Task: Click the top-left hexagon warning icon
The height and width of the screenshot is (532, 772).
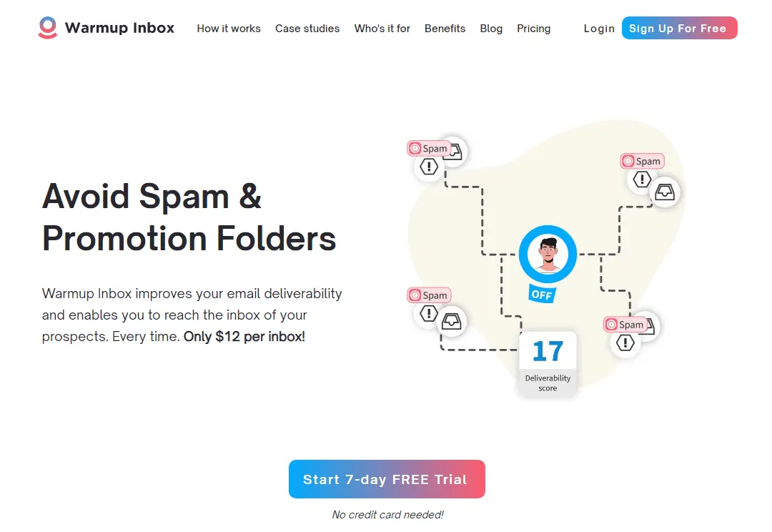Action: [428, 167]
